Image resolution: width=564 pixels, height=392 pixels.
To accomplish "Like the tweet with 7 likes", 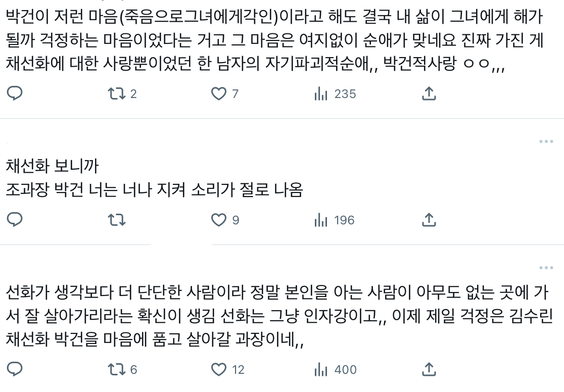I will [x=218, y=93].
